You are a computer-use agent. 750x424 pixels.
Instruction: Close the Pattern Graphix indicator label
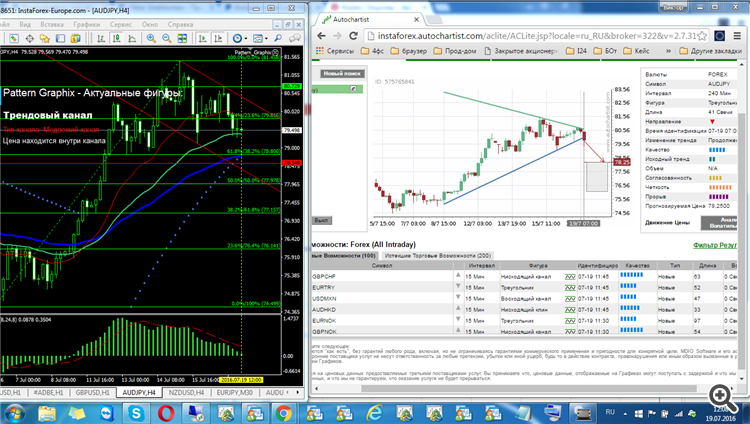276,52
